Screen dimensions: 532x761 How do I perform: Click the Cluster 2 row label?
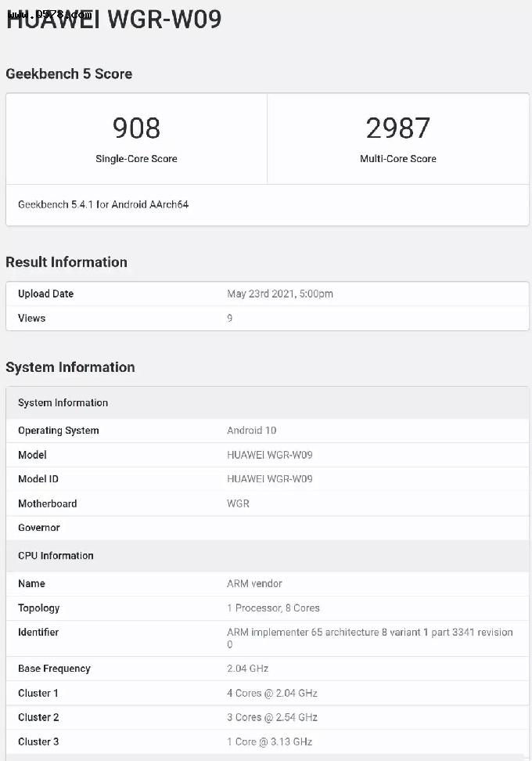pyautogui.click(x=38, y=717)
